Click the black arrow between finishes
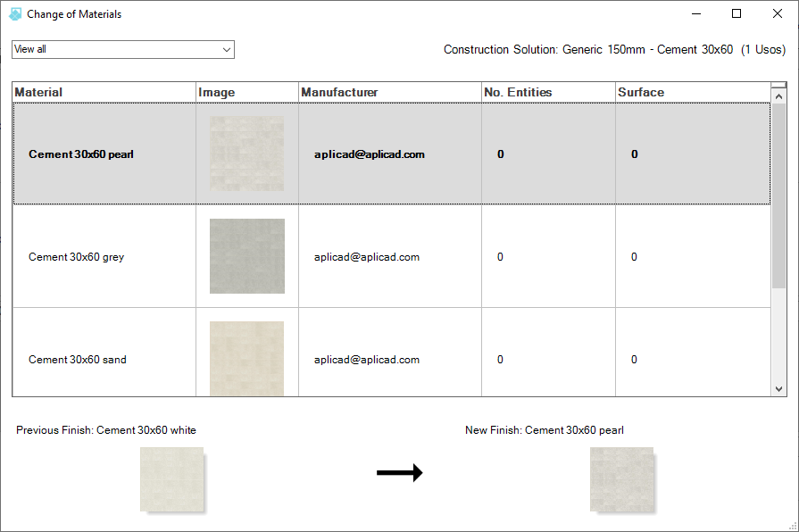Viewport: 799px width, 532px height. (400, 473)
